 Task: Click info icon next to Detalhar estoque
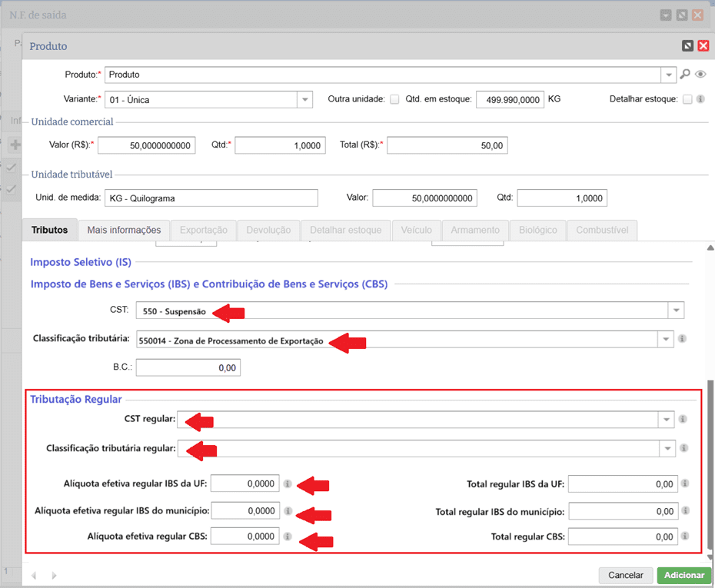pyautogui.click(x=700, y=99)
